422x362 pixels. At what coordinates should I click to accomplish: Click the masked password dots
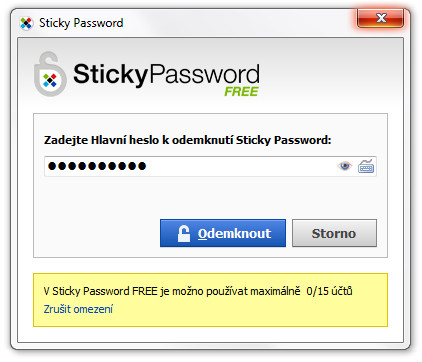97,166
